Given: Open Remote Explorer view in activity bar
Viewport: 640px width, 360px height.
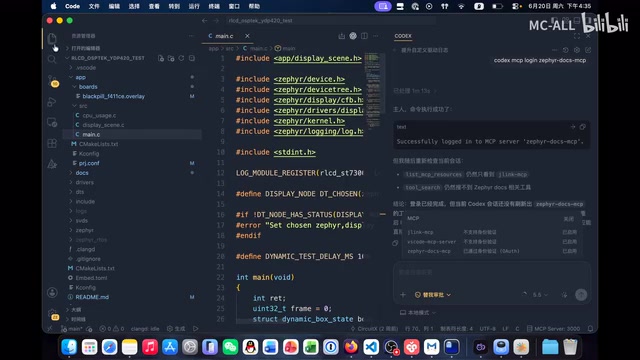Looking at the screenshot, I should [52, 122].
